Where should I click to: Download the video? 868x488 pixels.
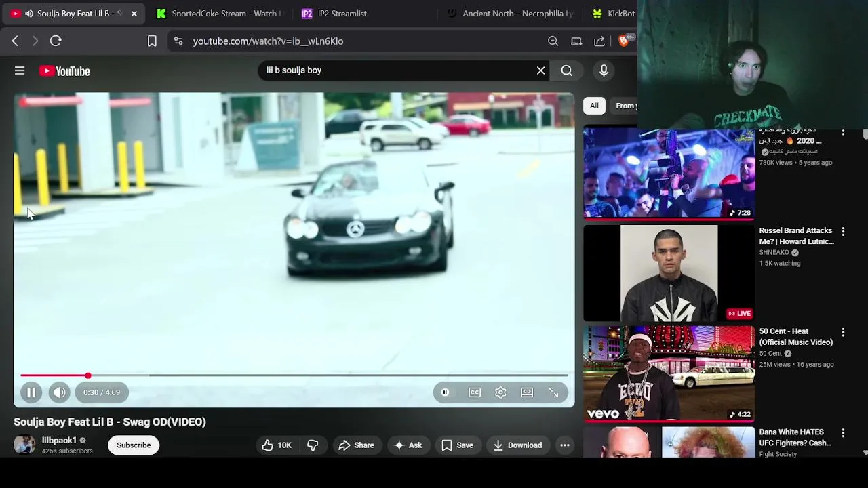pyautogui.click(x=517, y=445)
